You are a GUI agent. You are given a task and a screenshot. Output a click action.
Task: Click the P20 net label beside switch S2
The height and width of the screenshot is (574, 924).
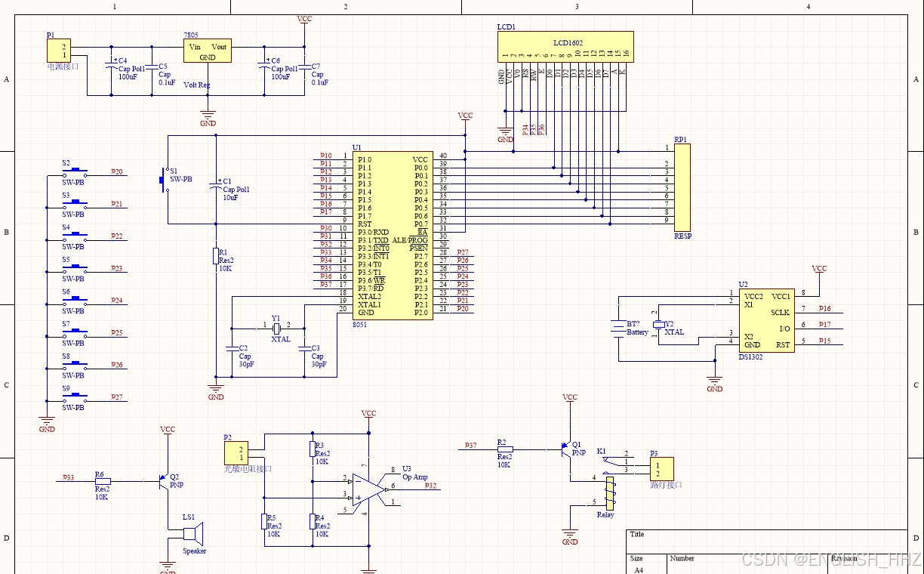pos(117,171)
